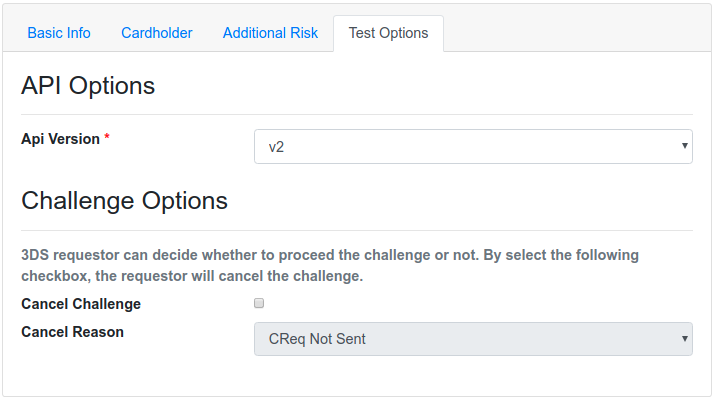
Task: Select the Test Options tab
Action: pos(388,33)
